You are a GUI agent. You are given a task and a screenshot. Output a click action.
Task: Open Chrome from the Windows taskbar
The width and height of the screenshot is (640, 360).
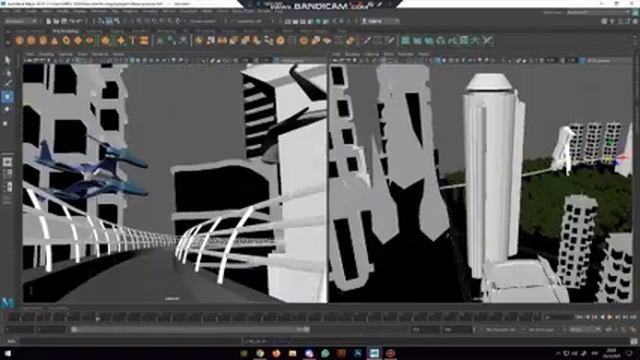pyautogui.click(x=260, y=353)
